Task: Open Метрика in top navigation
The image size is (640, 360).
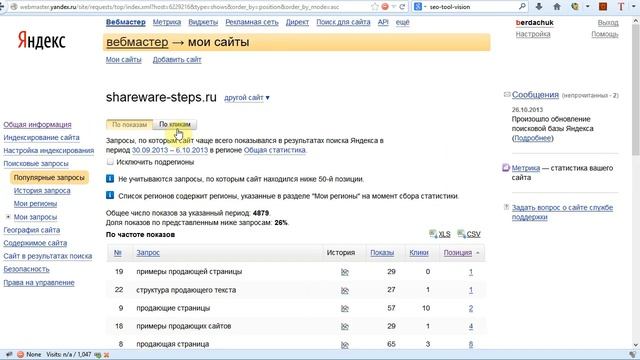Action: tap(167, 22)
